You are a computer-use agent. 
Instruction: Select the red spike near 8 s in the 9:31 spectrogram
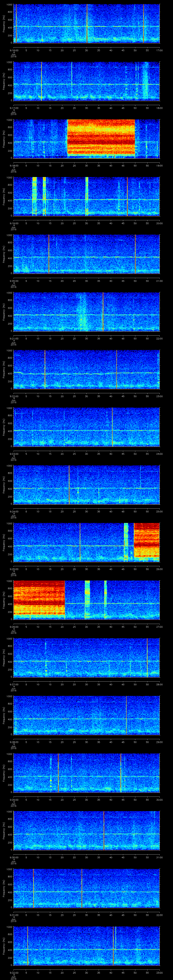(33, 888)
